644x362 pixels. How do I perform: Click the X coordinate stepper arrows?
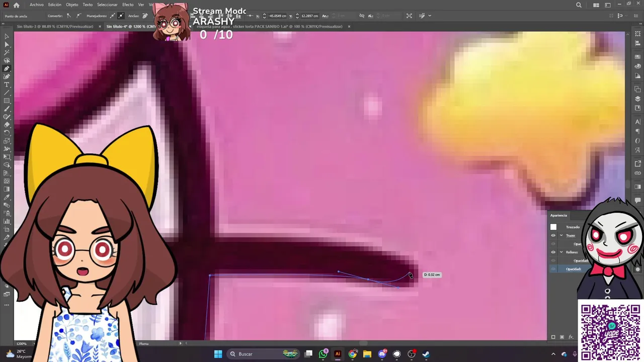264,16
